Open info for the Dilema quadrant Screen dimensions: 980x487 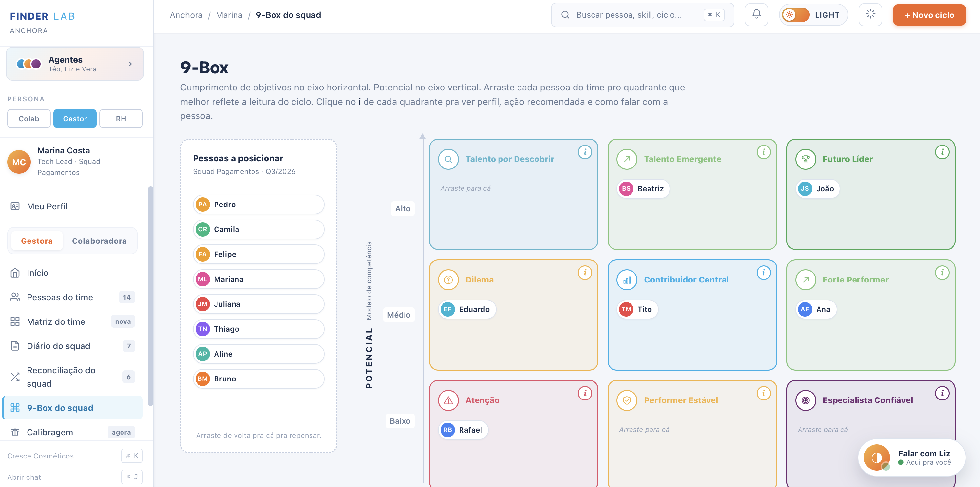pos(585,273)
